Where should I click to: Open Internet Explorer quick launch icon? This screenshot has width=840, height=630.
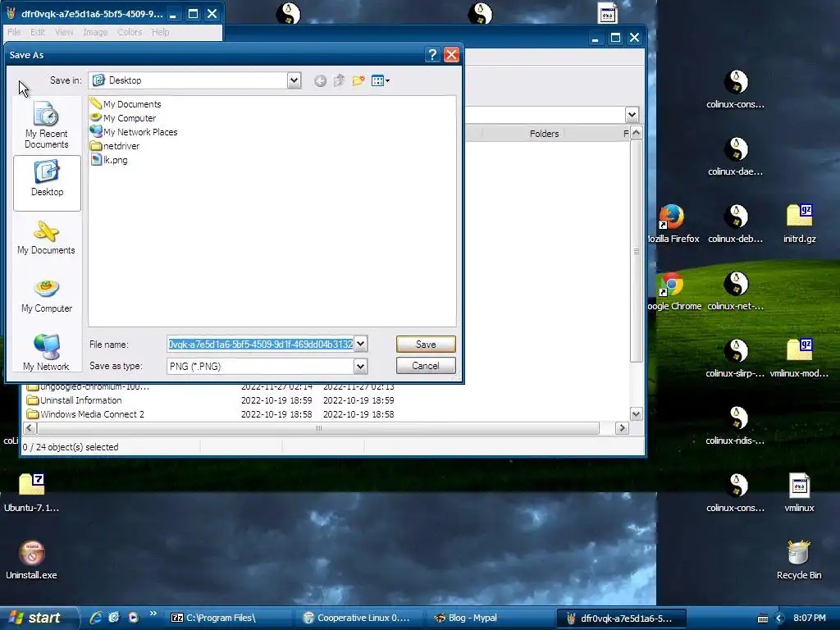(96, 618)
